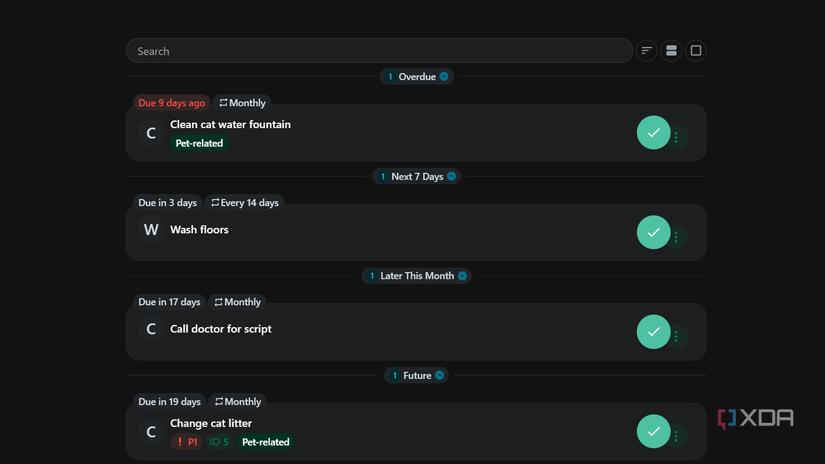Collapse the Future section
Image resolution: width=825 pixels, height=464 pixels.
439,376
